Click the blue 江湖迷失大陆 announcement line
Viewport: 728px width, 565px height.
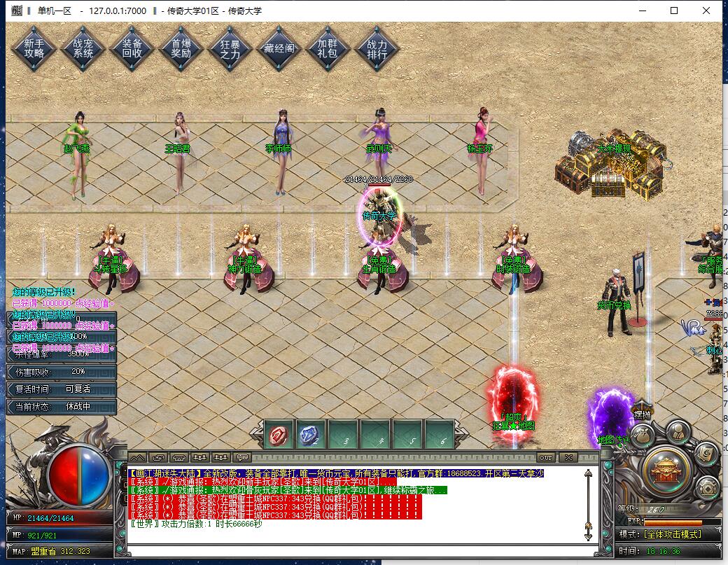point(336,473)
